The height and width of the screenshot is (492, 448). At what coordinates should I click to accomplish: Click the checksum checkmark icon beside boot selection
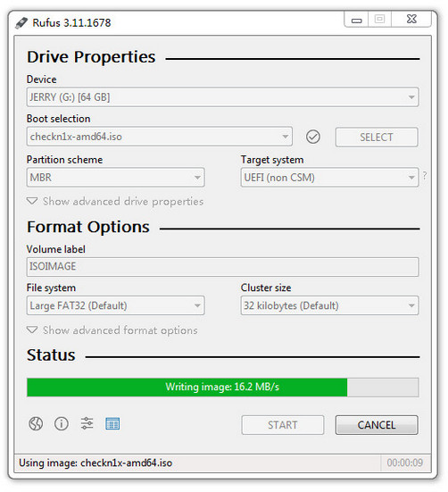pos(313,137)
